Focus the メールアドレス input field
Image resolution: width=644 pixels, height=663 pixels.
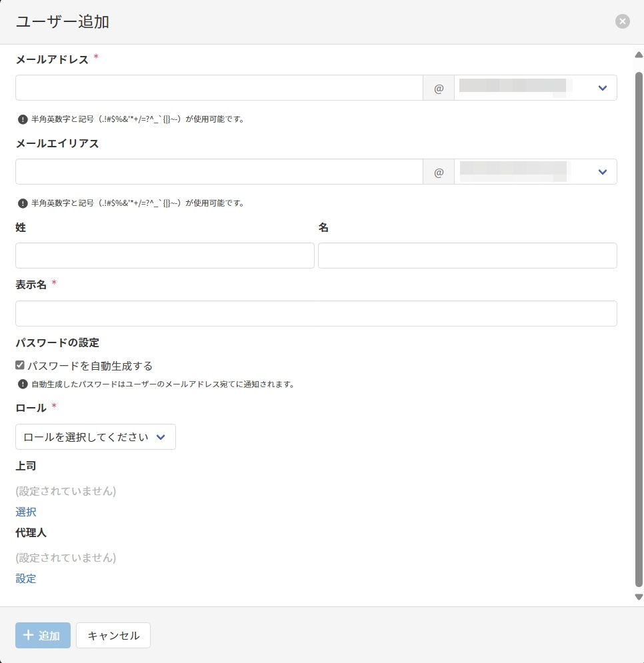[x=219, y=88]
